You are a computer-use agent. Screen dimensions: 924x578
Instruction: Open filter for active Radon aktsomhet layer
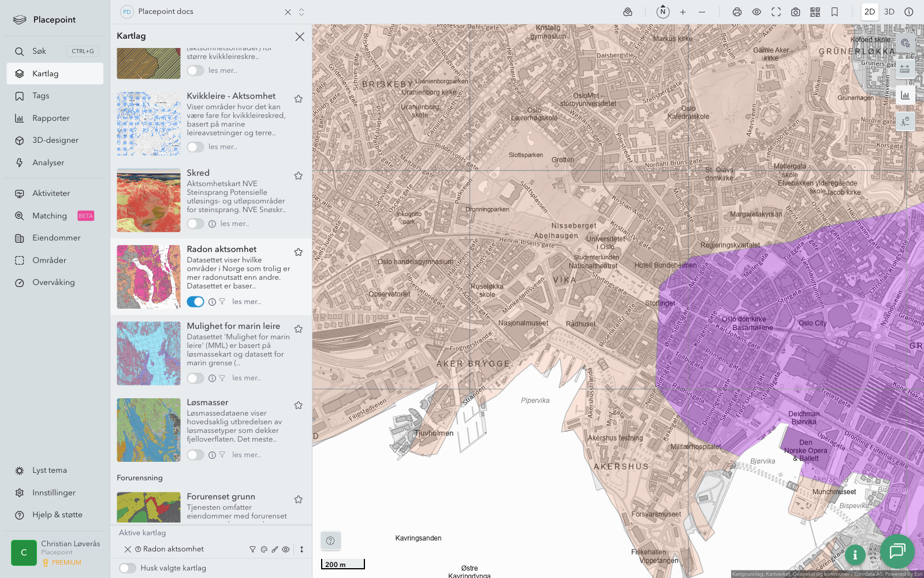[252, 550]
